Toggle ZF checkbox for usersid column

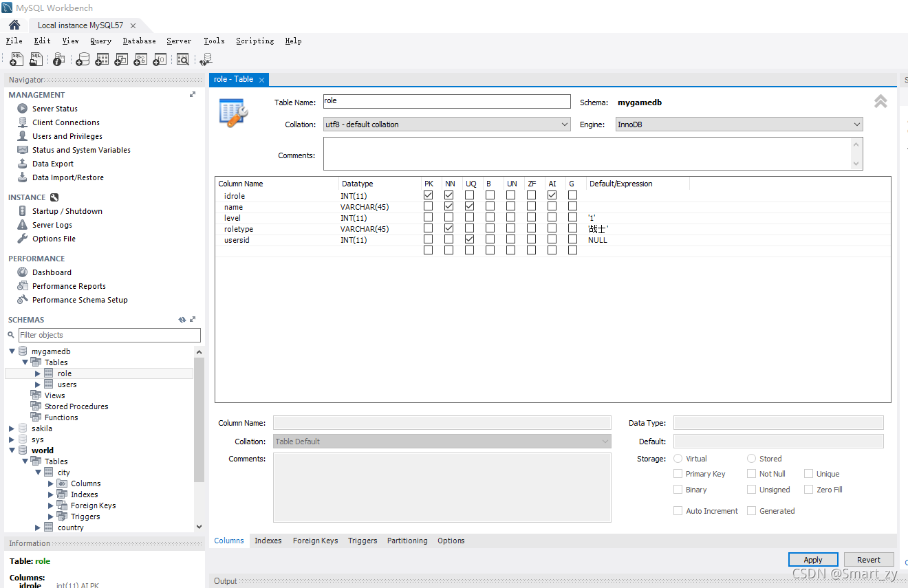[x=532, y=239]
